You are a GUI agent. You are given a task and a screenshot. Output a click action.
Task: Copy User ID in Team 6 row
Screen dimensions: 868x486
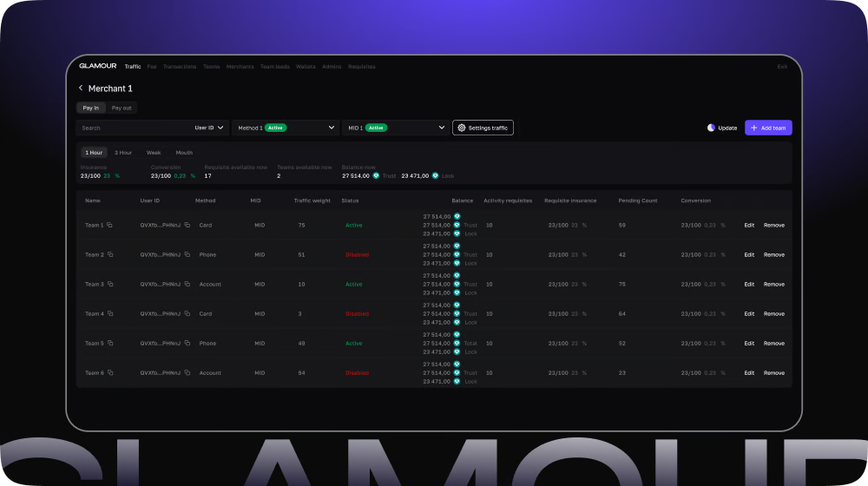click(187, 373)
